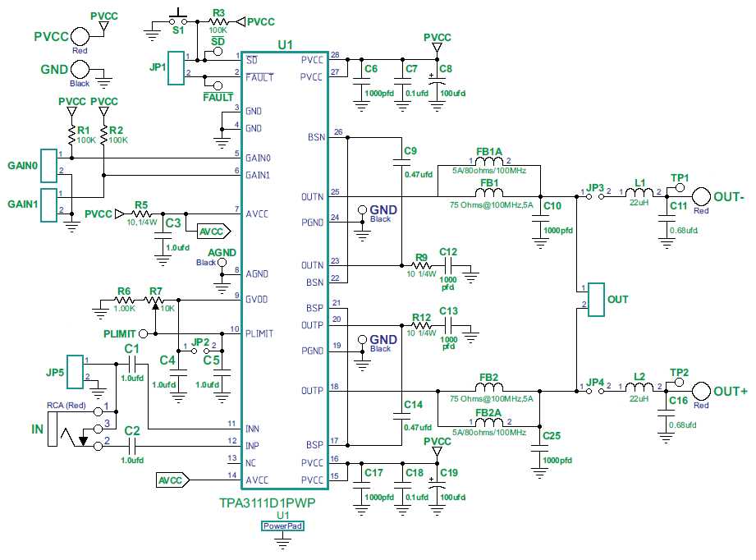Click the AVCC net flag next to C3
Image resolution: width=756 pixels, height=560 pixels.
(x=214, y=232)
